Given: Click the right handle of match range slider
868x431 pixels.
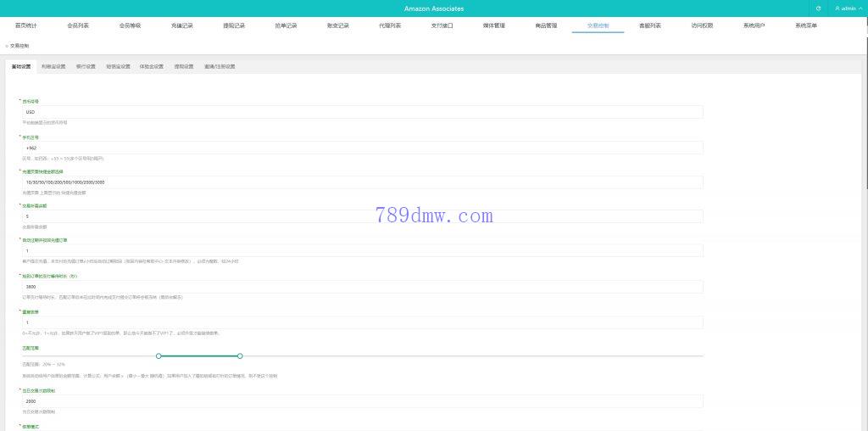Looking at the screenshot, I should click(240, 355).
